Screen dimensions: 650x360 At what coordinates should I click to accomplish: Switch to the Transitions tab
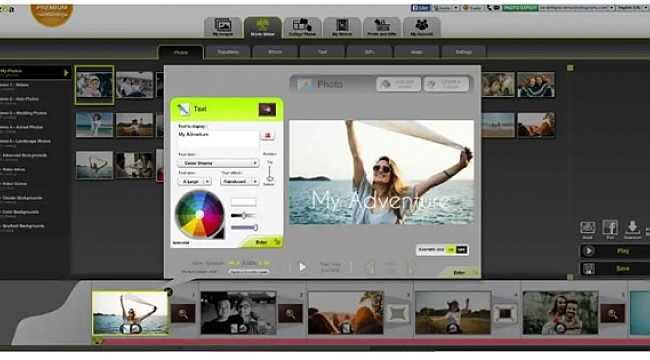[228, 52]
